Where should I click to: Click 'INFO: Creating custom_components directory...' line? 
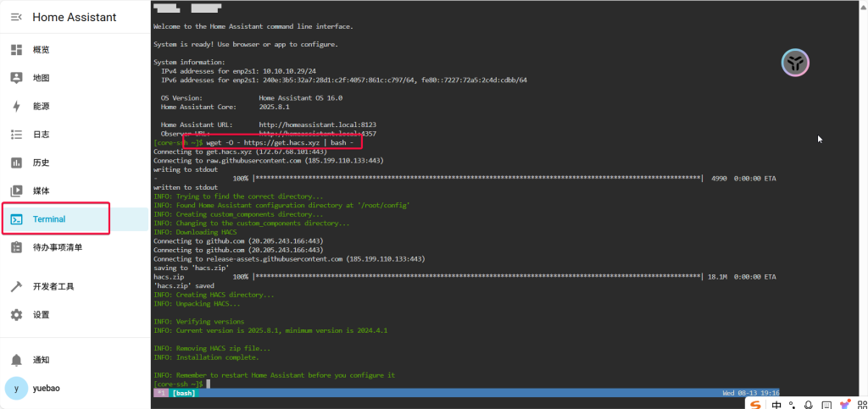pyautogui.click(x=239, y=214)
